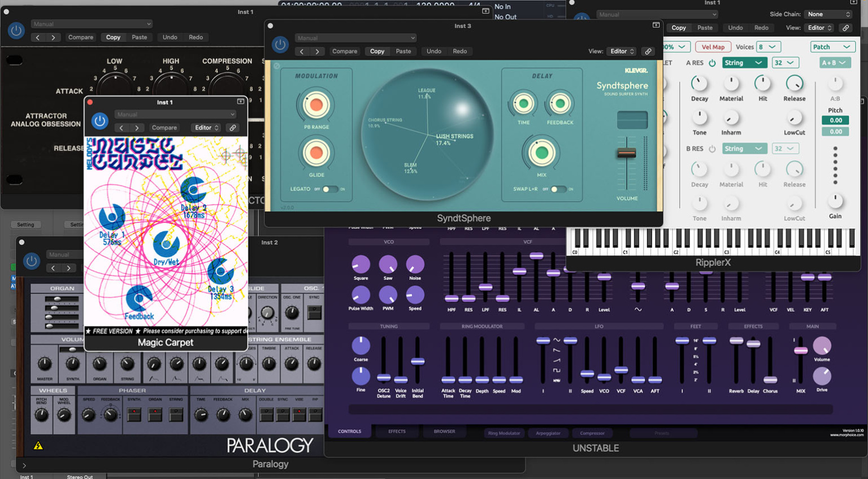Click the SyndtSphere Glide knob
Image resolution: width=868 pixels, height=479 pixels.
(316, 153)
